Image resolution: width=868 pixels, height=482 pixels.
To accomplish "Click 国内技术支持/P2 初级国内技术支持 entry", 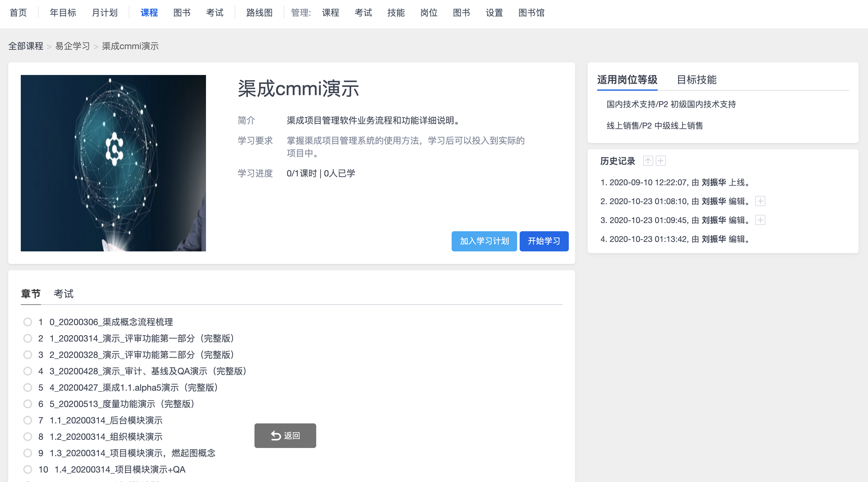I will tap(671, 104).
